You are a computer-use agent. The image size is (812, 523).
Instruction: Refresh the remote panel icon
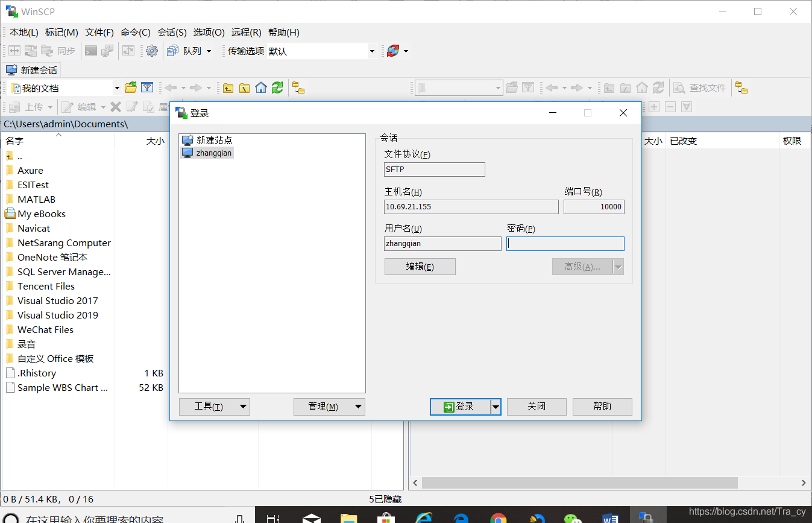click(658, 88)
